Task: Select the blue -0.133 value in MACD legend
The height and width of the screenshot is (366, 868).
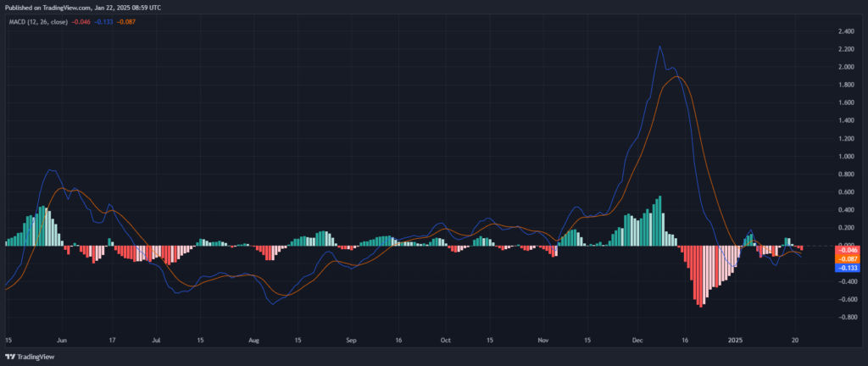Action: point(103,21)
